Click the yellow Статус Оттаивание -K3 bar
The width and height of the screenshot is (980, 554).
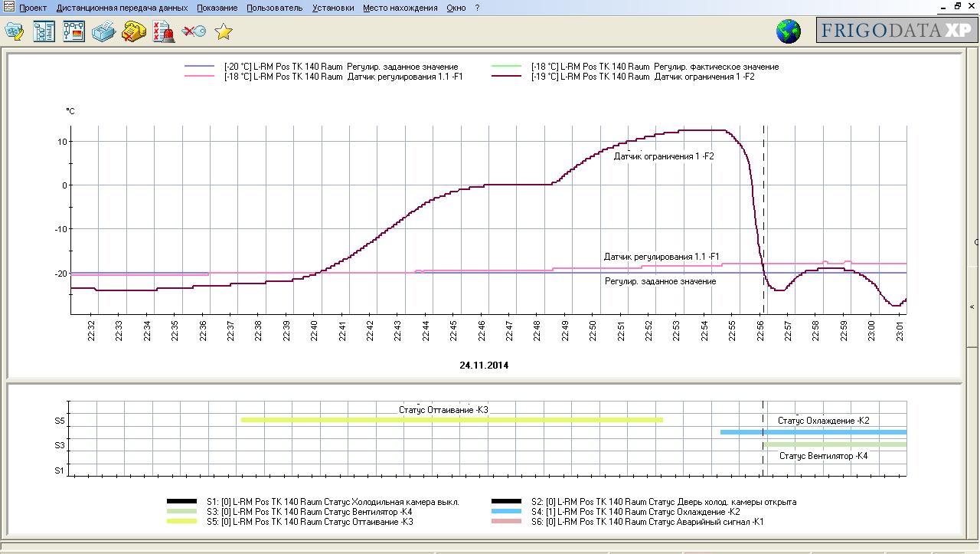click(452, 420)
